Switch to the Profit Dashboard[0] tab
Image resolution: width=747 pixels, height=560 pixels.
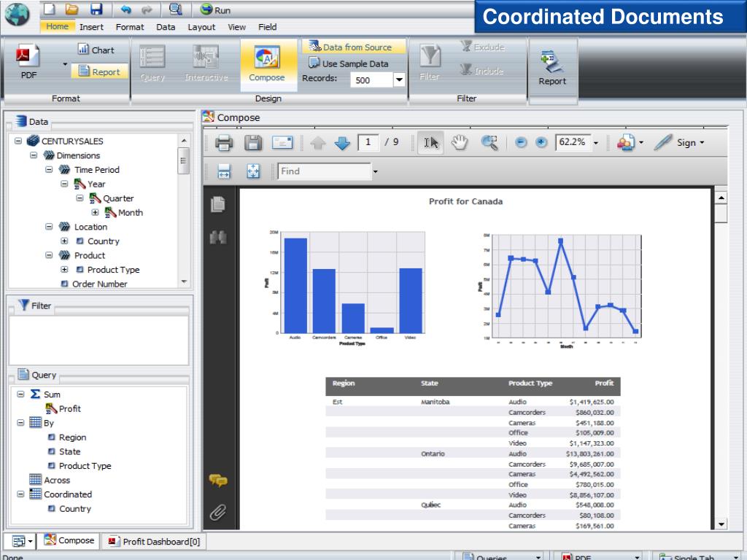pos(153,541)
